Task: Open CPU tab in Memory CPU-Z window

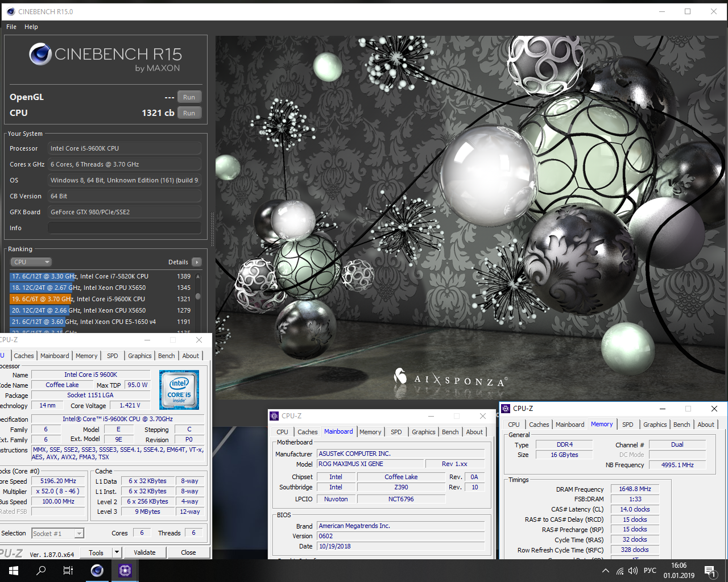Action: pyautogui.click(x=514, y=425)
